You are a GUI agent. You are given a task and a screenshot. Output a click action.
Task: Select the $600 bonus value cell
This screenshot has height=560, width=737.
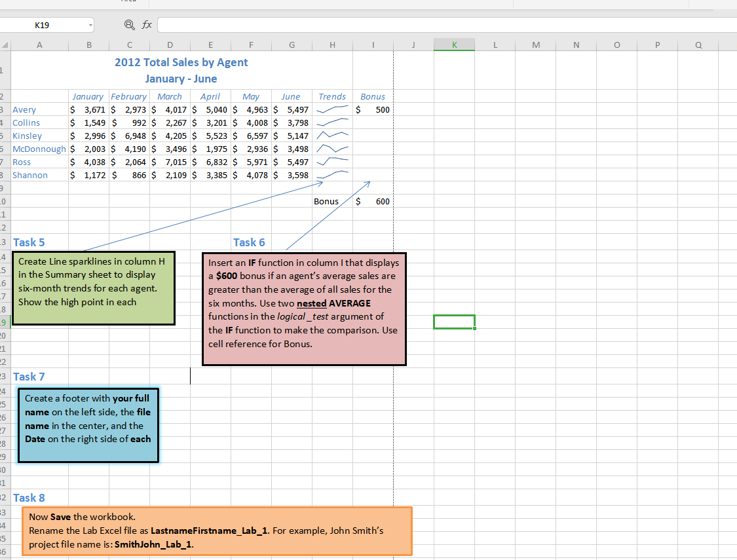(x=373, y=201)
